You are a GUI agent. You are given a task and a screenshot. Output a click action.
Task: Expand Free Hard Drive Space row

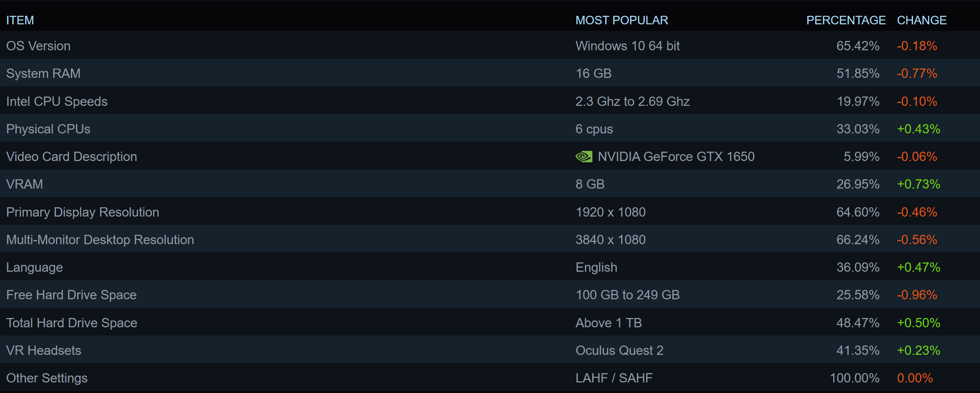71,295
